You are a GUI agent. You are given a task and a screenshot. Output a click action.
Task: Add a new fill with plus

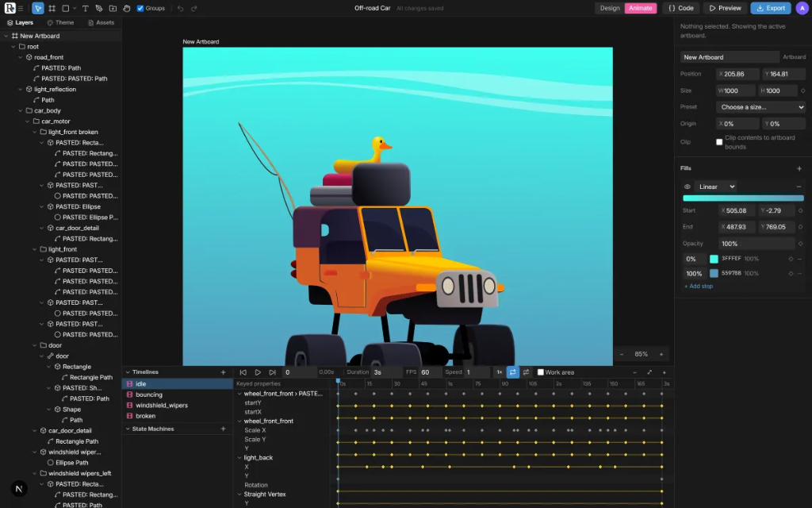tap(799, 168)
